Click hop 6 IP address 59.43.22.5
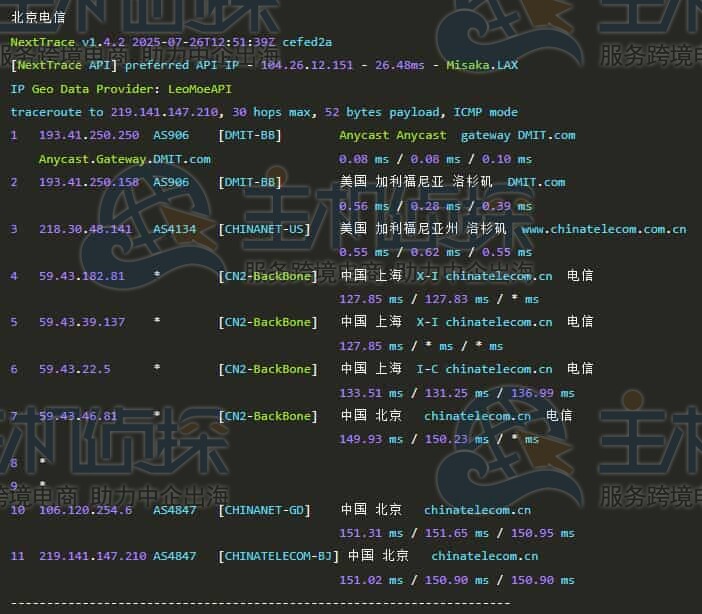The height and width of the screenshot is (614, 702). click(75, 369)
